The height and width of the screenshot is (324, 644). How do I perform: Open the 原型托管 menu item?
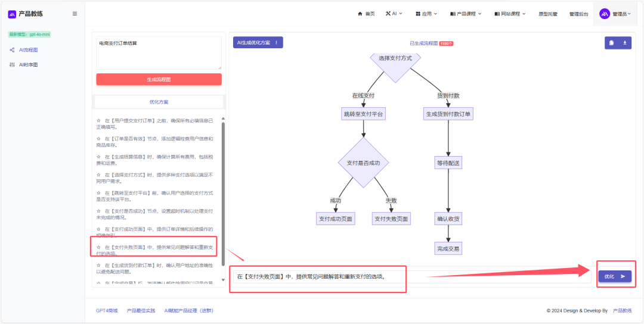[x=548, y=14]
